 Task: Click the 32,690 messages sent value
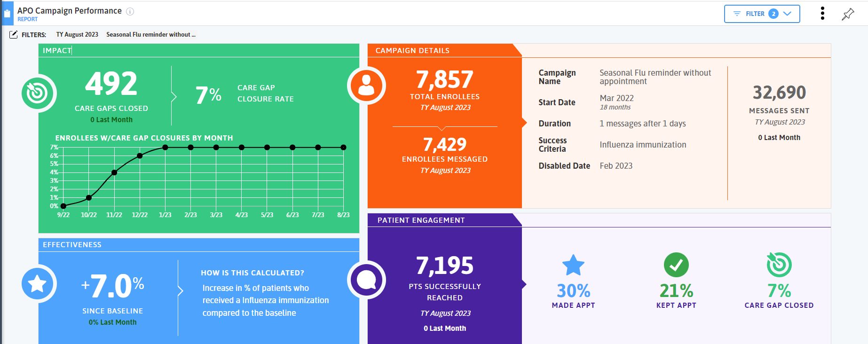779,93
